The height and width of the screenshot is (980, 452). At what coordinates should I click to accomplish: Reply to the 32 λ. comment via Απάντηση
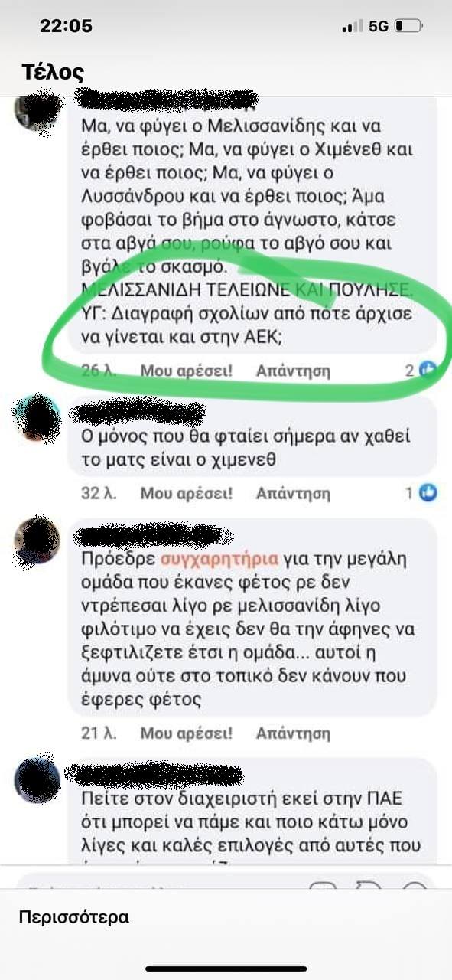point(293,493)
